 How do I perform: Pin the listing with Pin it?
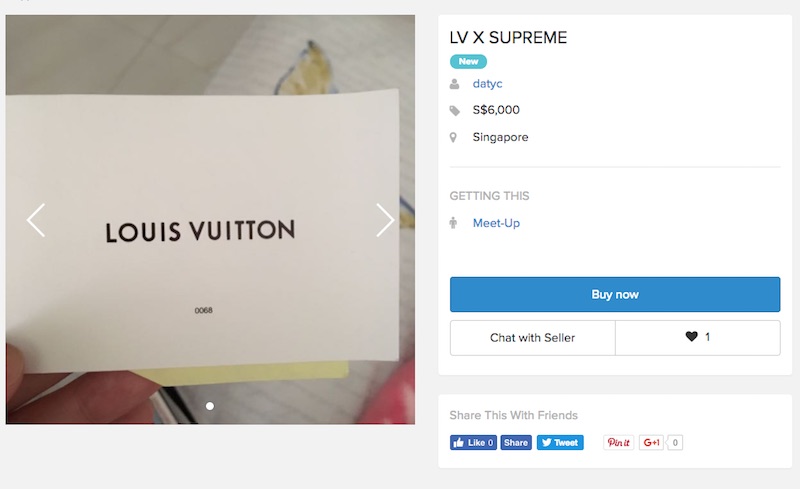tap(619, 442)
